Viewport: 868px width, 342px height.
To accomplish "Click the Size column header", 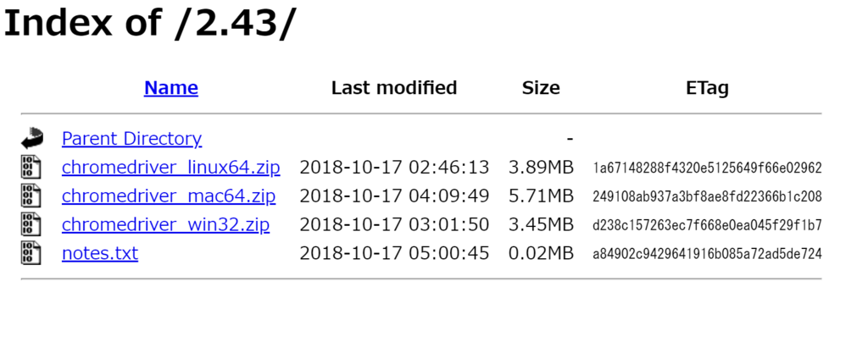I will coord(541,88).
